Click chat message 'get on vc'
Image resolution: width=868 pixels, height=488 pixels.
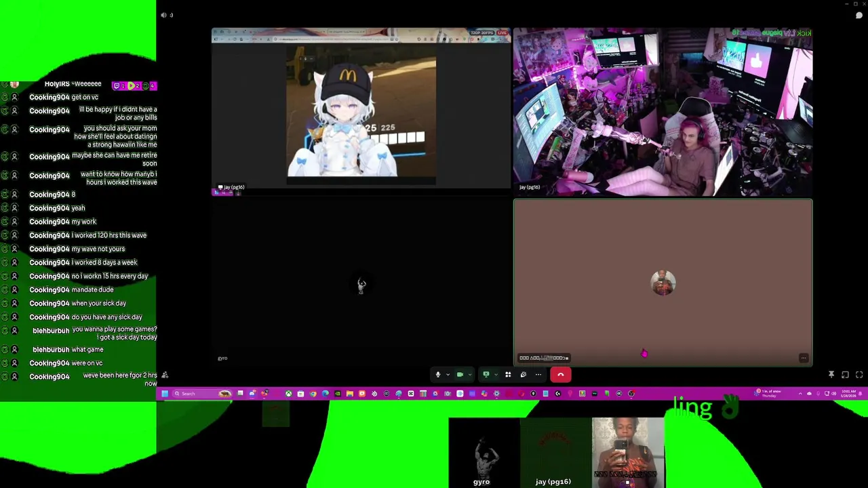[x=85, y=97]
